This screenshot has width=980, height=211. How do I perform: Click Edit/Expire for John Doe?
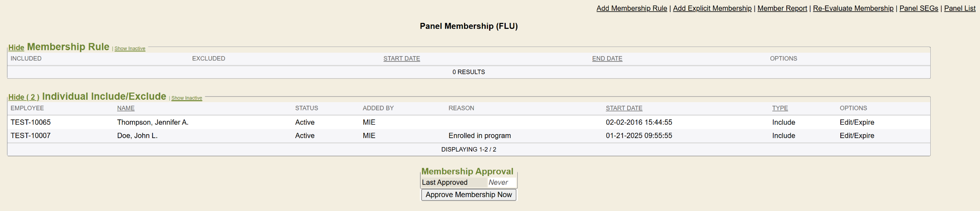point(857,136)
